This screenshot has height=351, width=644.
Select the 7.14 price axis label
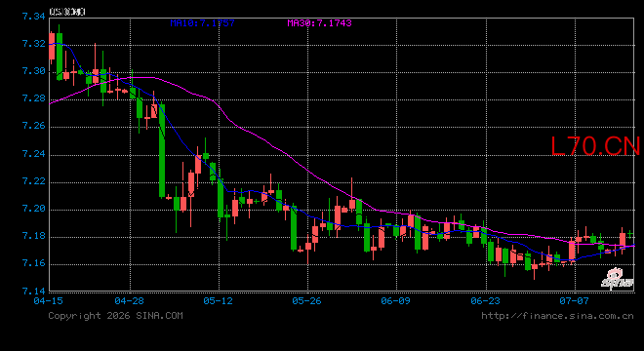34,292
